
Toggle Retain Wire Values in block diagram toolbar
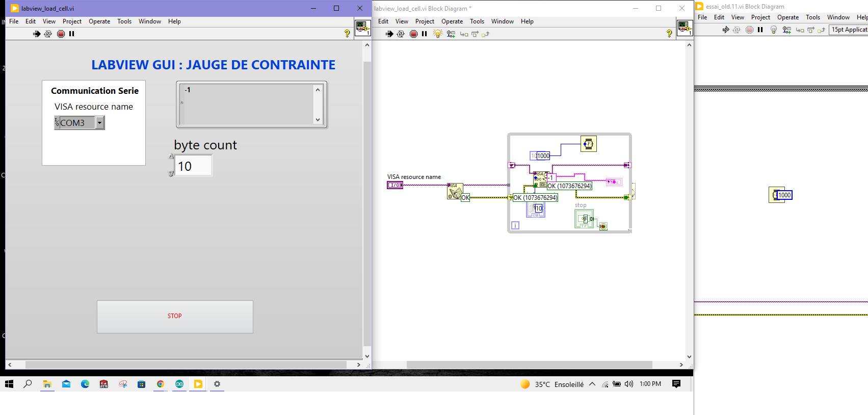(451, 34)
